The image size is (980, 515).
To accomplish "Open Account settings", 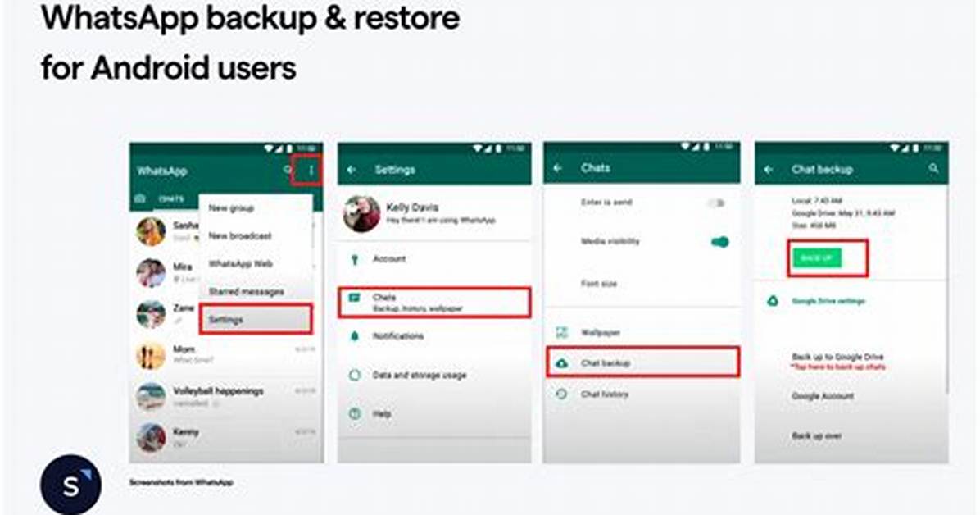I will point(434,259).
